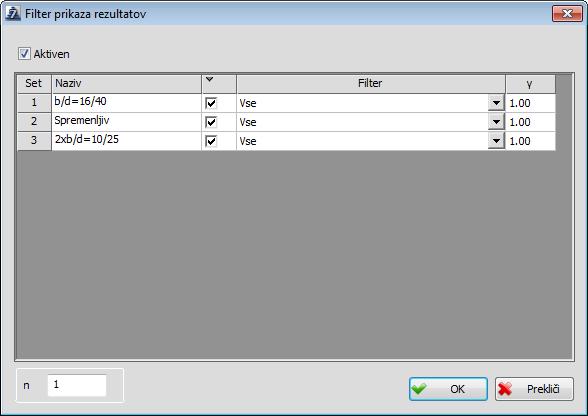Uncheck the checkbox in the Spremenljiv row

point(211,122)
